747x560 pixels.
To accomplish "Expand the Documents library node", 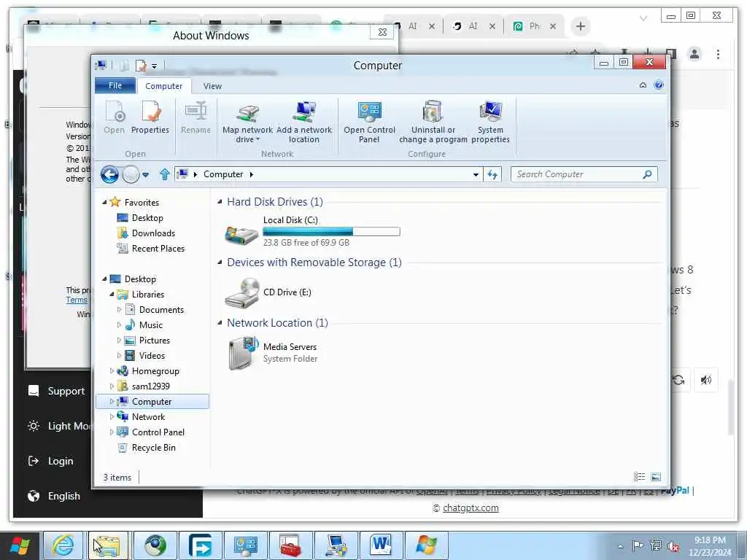I will click(x=119, y=309).
